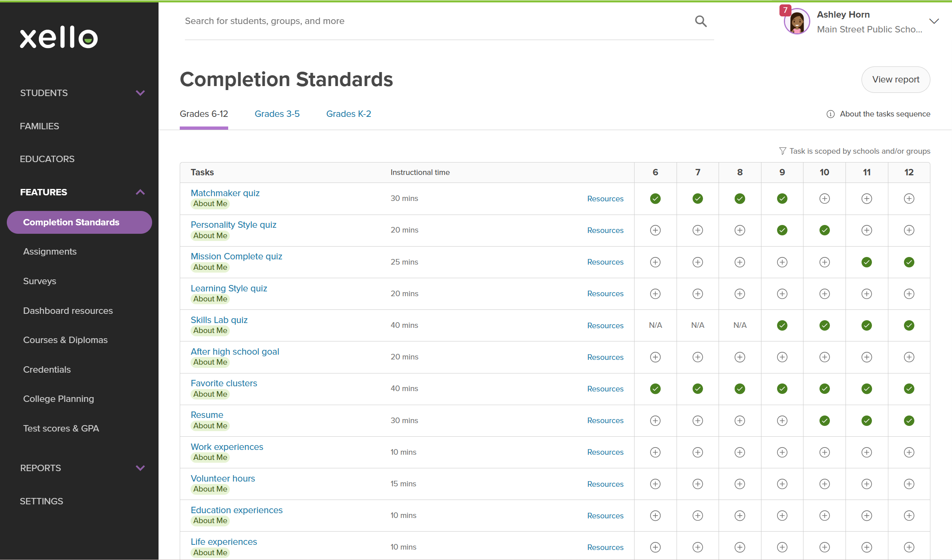
Task: Add After high school goal for grade 10
Action: (x=824, y=357)
